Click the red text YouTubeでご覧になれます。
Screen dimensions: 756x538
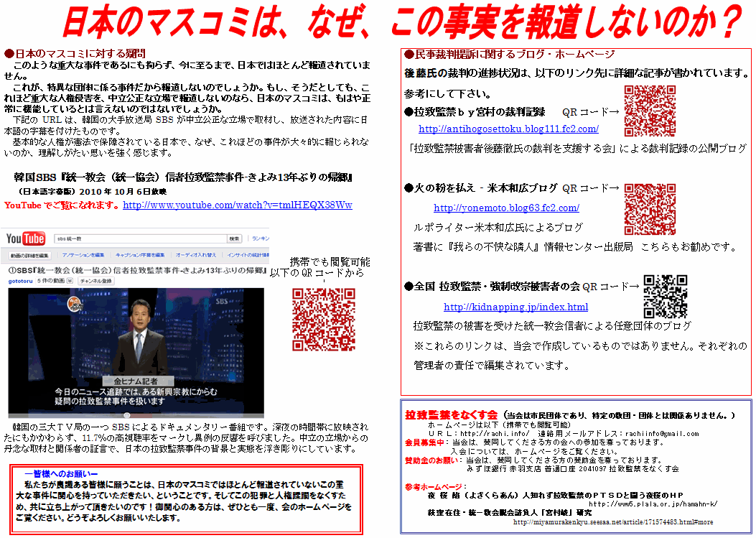[62, 205]
